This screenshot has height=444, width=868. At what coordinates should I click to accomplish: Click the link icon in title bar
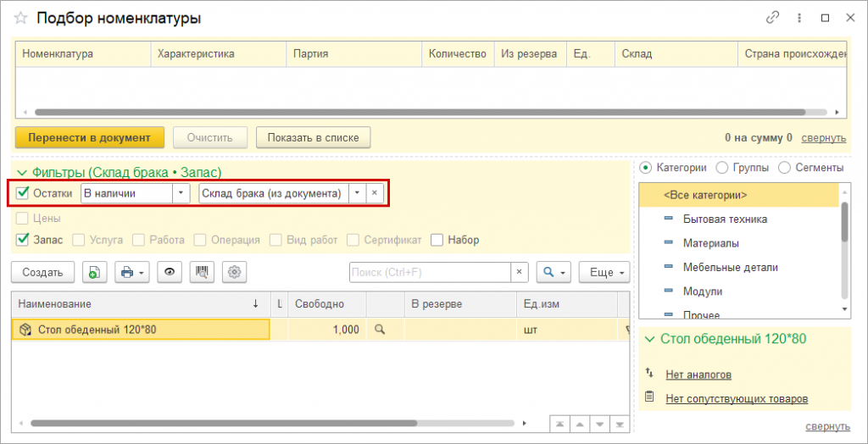click(x=772, y=18)
